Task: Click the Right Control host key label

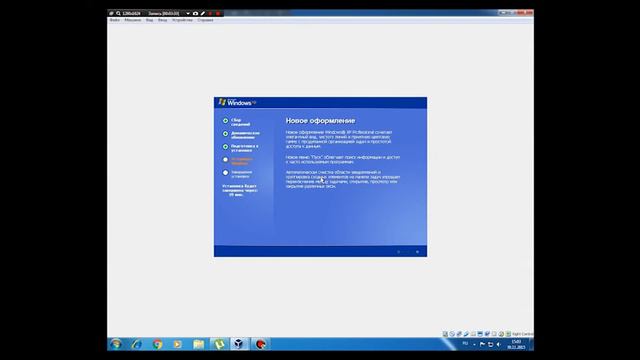Action: click(522, 334)
